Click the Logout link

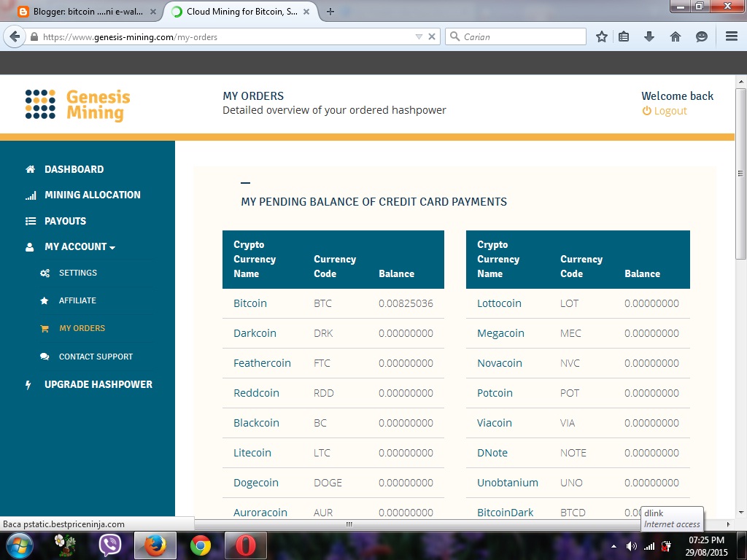pyautogui.click(x=665, y=111)
